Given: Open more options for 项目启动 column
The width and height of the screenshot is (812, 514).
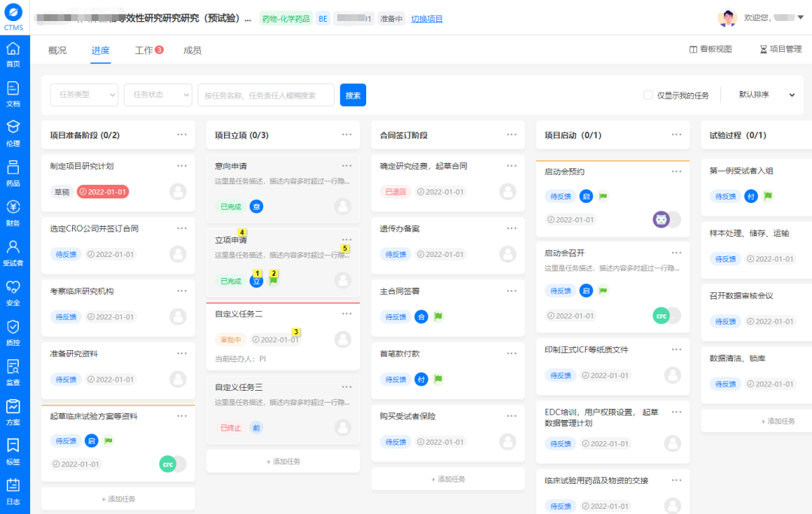Looking at the screenshot, I should [x=677, y=135].
